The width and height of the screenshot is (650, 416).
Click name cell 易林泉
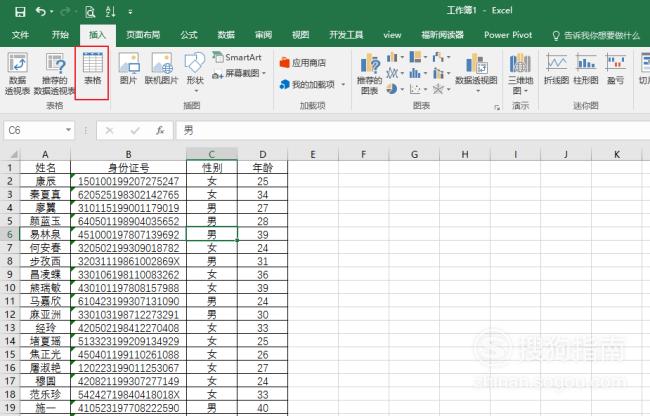tap(45, 235)
